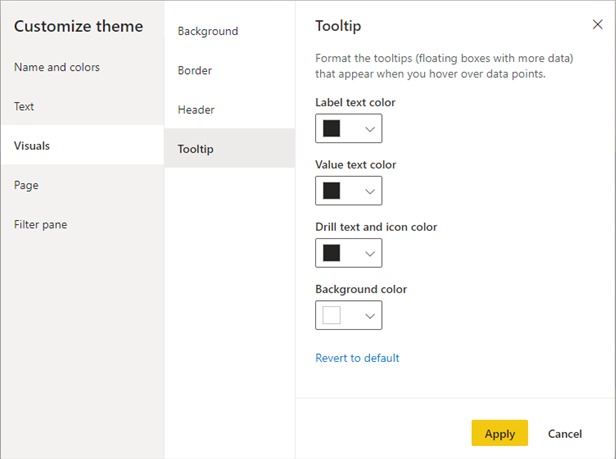The height and width of the screenshot is (459, 616).
Task: Open the Name and colors section
Action: [57, 67]
